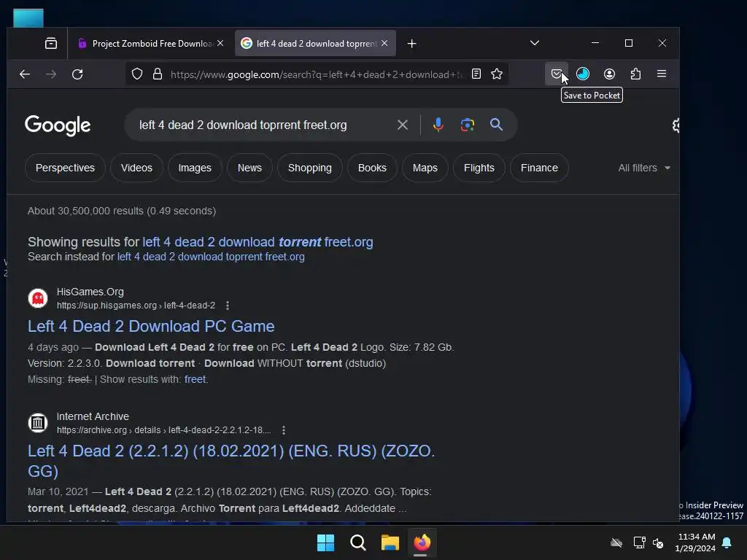Click the archive.org details URL text
747x560 pixels.
(164, 430)
